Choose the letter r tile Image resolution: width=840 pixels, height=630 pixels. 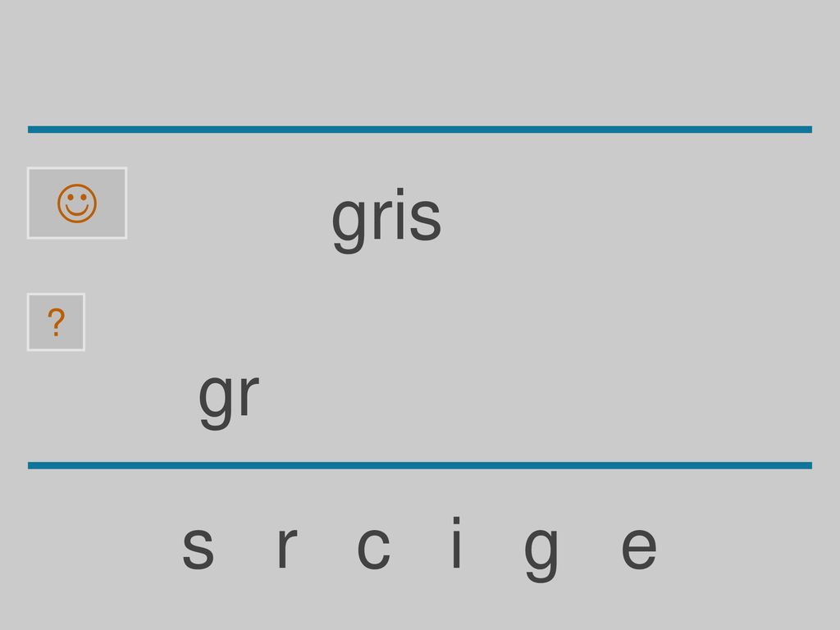click(x=287, y=547)
